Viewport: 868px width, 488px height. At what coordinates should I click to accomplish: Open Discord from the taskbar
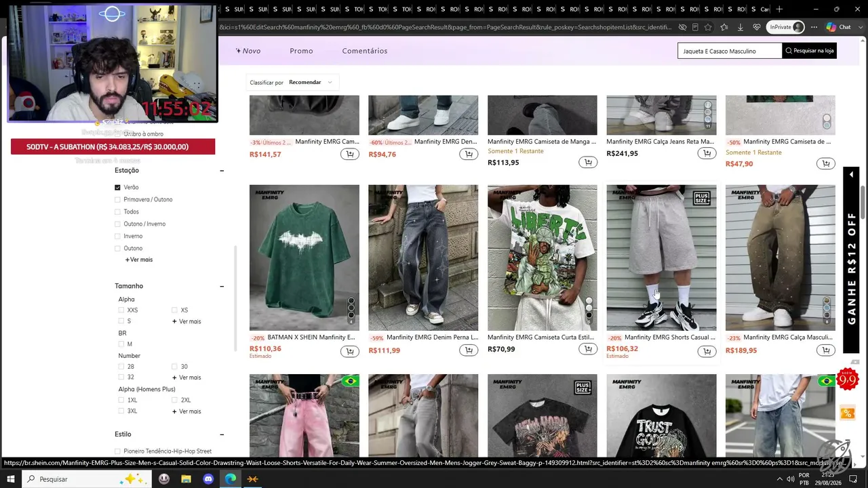click(x=208, y=479)
